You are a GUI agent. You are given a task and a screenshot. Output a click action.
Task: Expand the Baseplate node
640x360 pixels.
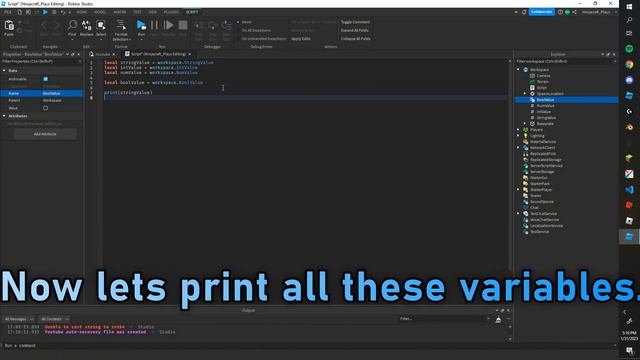tap(525, 124)
